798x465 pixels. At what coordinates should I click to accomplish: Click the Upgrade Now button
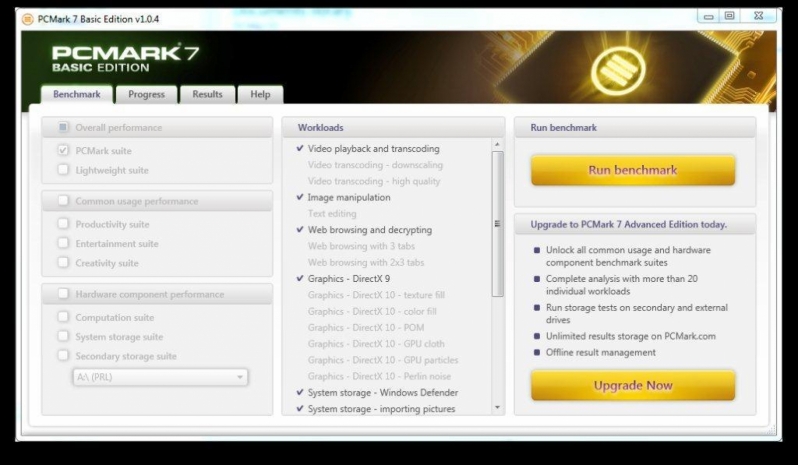click(633, 386)
